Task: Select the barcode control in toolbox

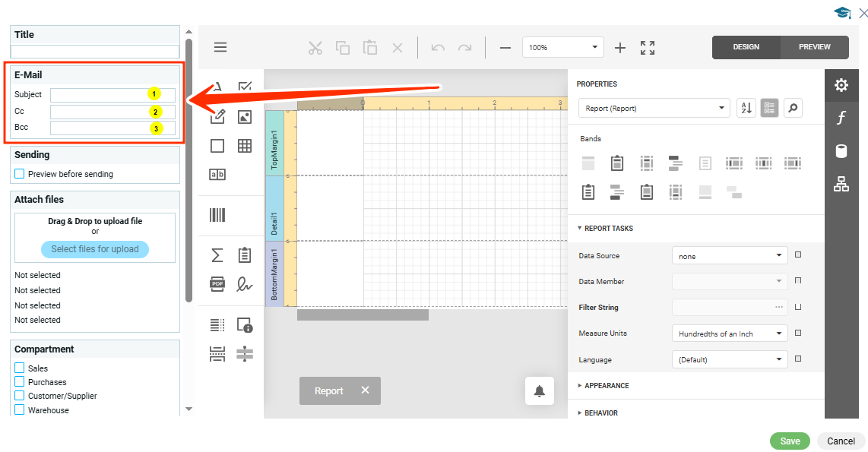Action: 217,215
